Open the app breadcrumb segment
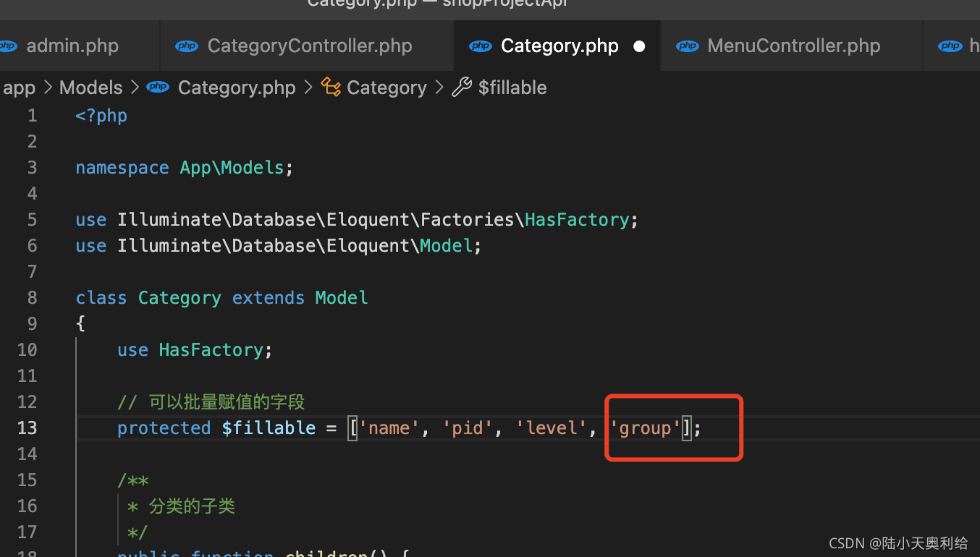This screenshot has height=557, width=980. [x=19, y=88]
